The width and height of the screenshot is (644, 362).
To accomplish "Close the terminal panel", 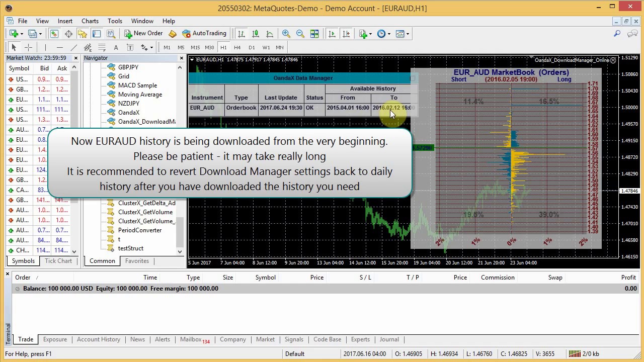I will coord(8,274).
